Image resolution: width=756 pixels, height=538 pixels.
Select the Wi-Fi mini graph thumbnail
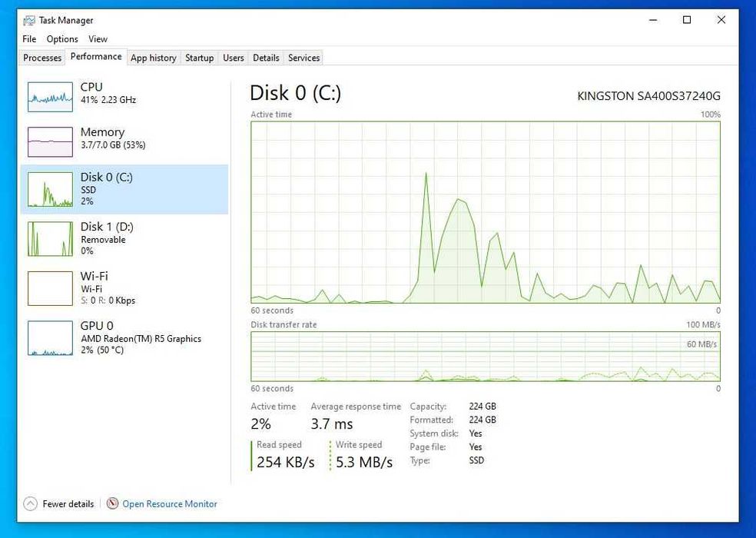click(50, 288)
